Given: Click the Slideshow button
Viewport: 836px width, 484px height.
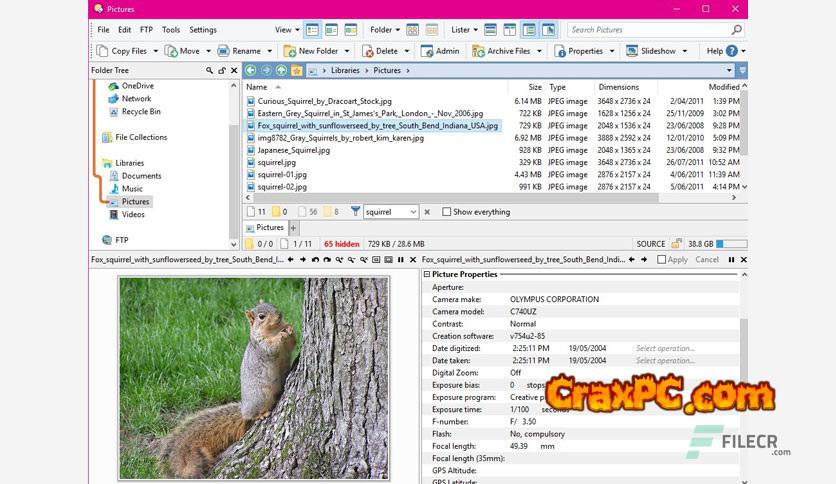Looking at the screenshot, I should 651,51.
